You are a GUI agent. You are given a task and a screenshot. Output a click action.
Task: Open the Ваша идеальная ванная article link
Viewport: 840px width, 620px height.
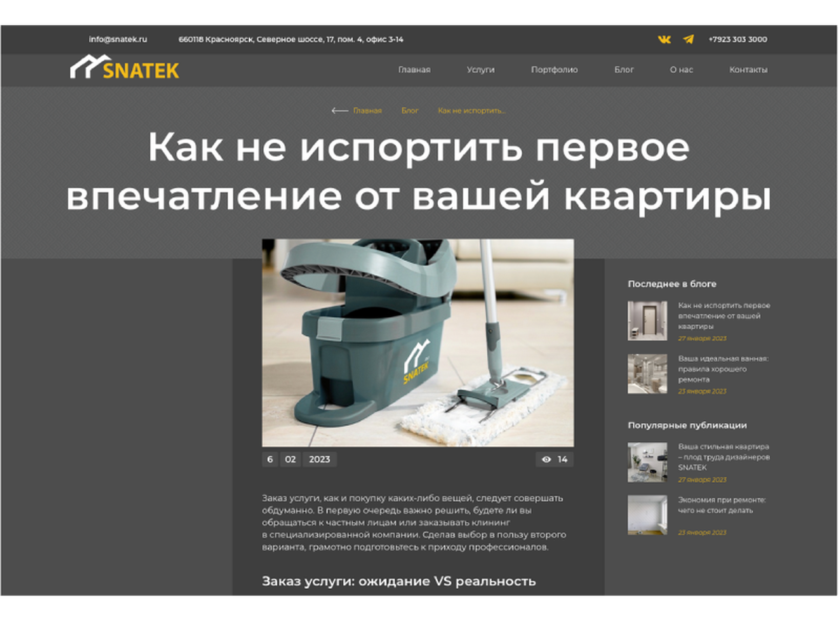tap(723, 369)
